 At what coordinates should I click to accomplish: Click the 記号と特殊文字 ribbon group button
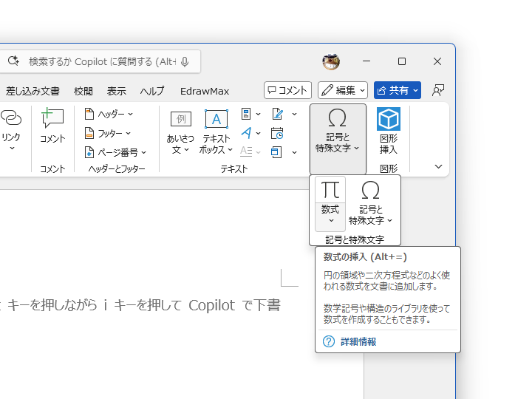(338, 139)
